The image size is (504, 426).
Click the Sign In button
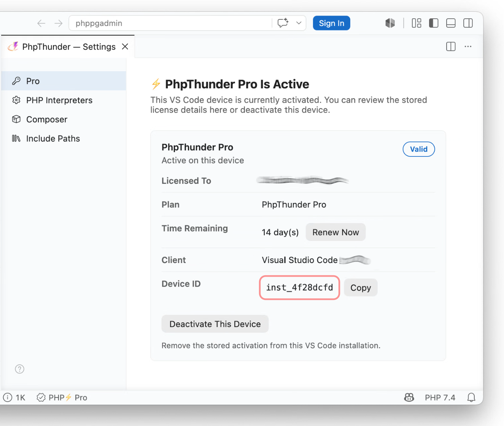[331, 23]
